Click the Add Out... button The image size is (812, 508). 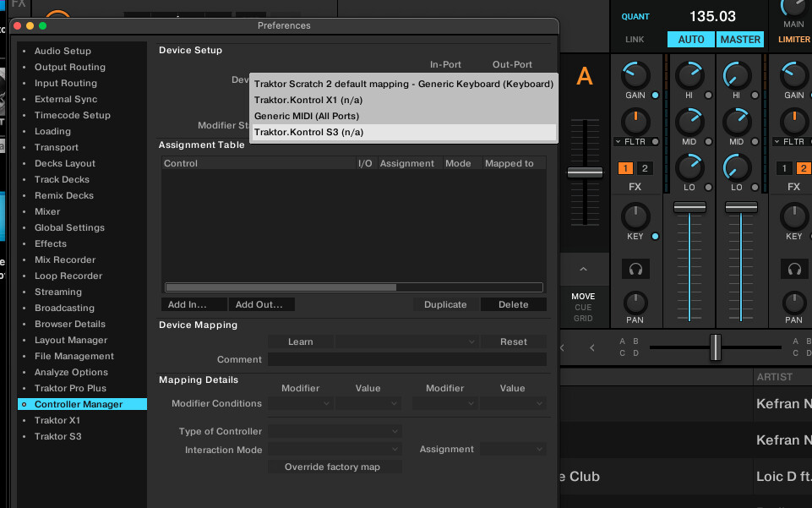pos(262,304)
